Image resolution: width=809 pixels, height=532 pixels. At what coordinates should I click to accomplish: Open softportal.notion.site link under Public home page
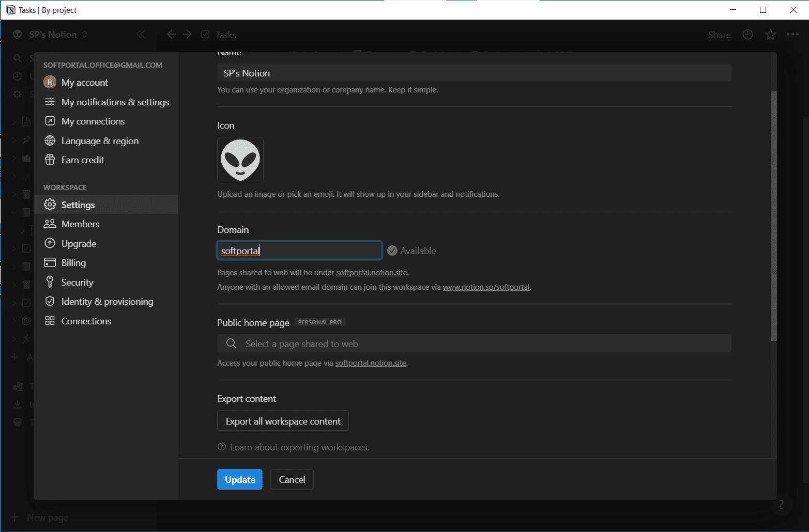click(371, 363)
